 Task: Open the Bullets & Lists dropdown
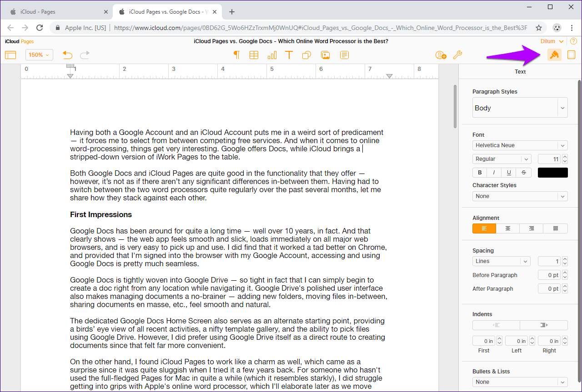520,382
